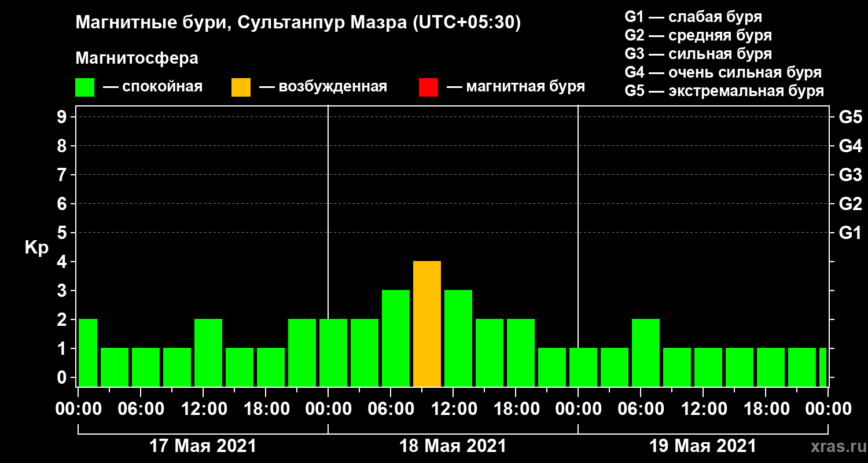Click the '— магнитная буря' legend label
Screen dimensions: 868x463
[x=516, y=87]
